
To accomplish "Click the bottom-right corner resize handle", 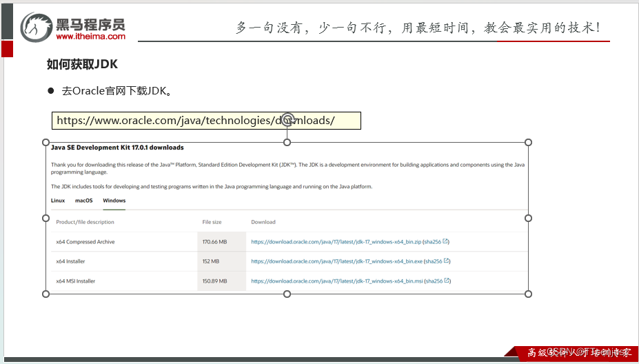I will 528,294.
